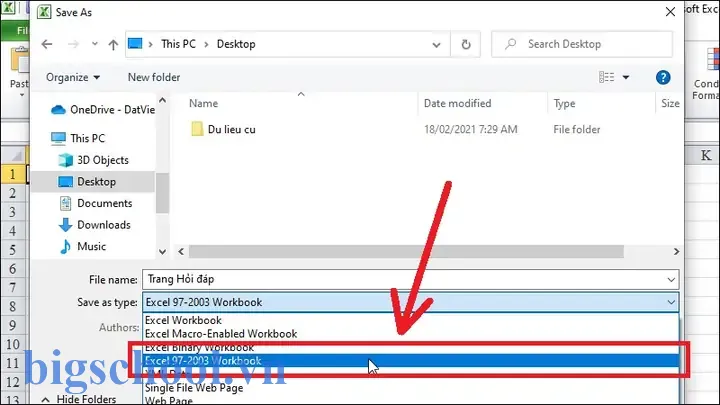The height and width of the screenshot is (405, 720).
Task: Click the Excel icon in the dialog title
Action: click(x=44, y=12)
